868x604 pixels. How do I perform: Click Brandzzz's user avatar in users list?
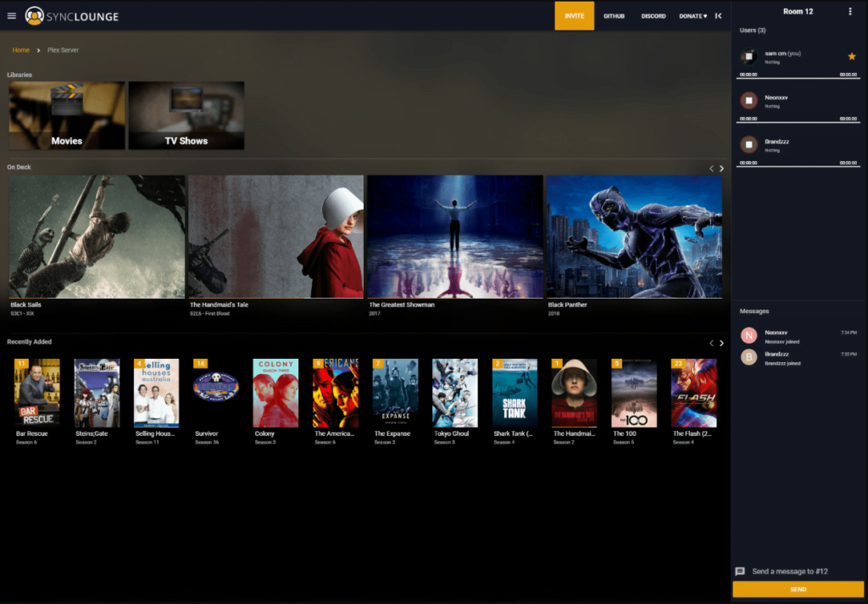(748, 145)
